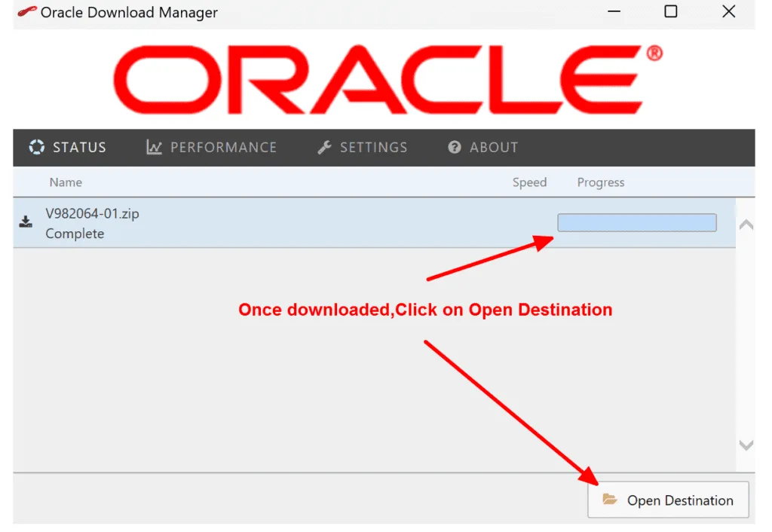Image resolution: width=772 pixels, height=532 pixels.
Task: Click the red ORACLE logo
Action: [x=388, y=78]
